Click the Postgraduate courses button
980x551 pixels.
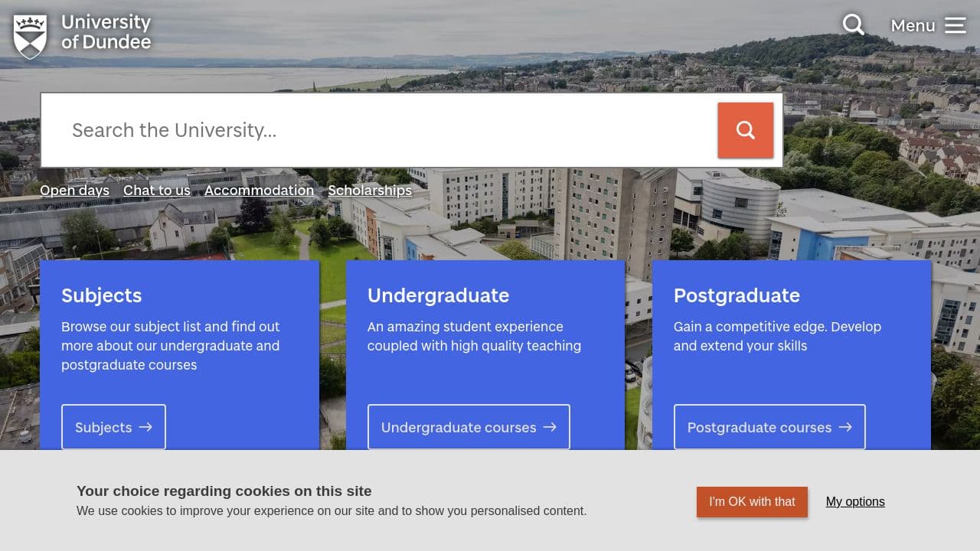769,427
